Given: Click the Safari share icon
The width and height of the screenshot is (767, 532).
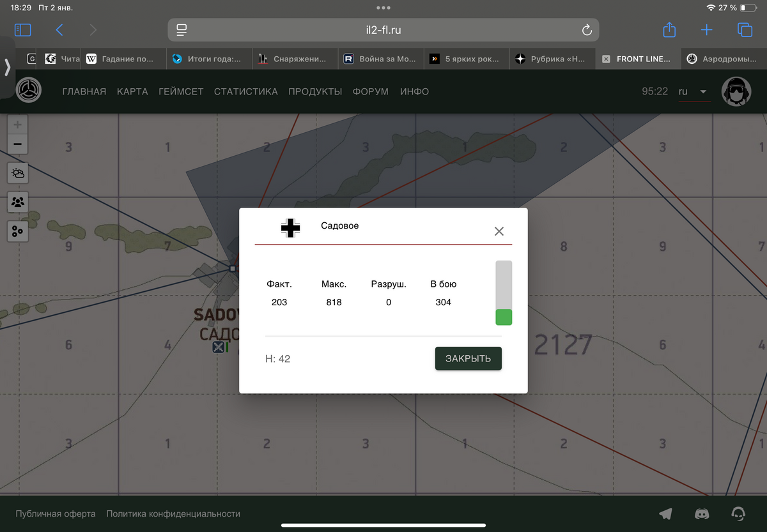Looking at the screenshot, I should point(669,30).
